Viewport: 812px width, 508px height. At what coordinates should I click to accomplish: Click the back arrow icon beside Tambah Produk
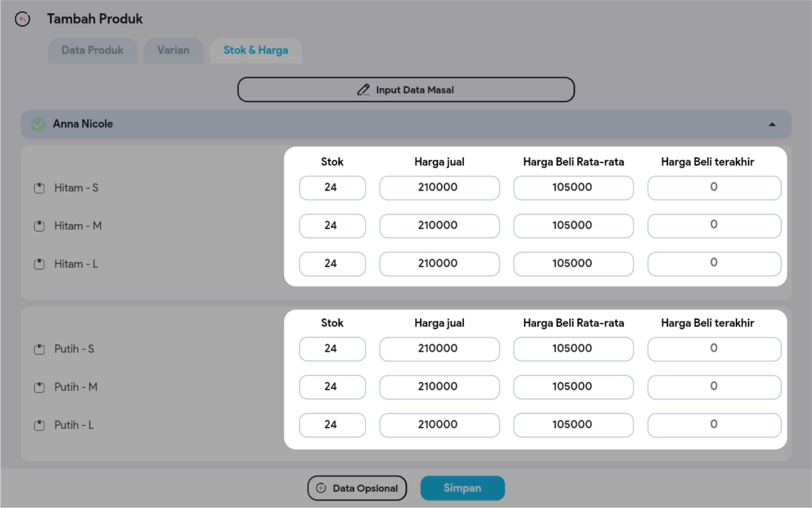click(22, 19)
